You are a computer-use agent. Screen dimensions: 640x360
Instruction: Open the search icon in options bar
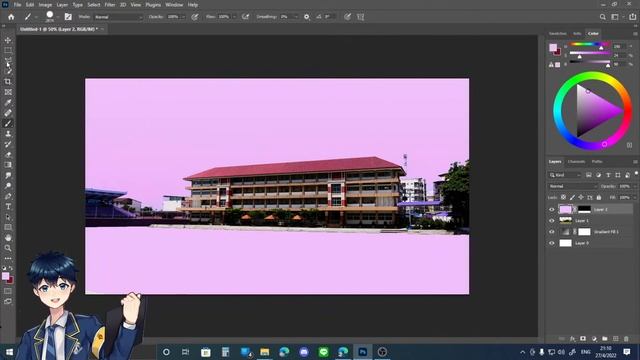(x=602, y=17)
